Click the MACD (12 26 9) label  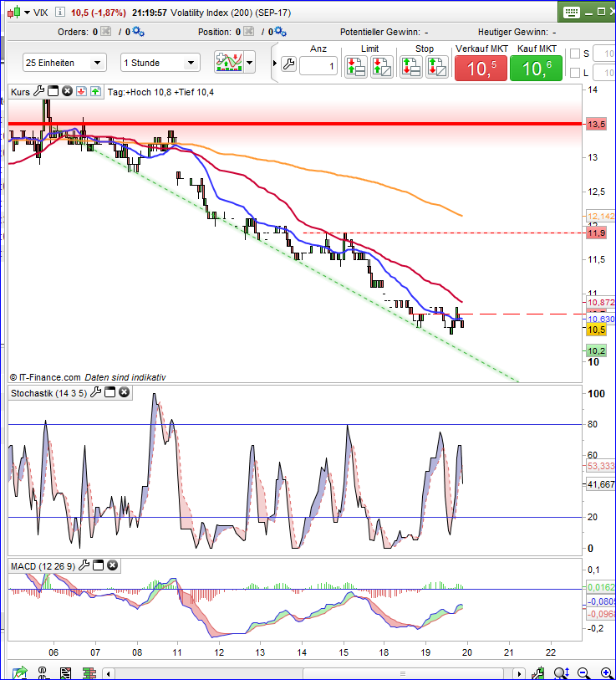point(43,566)
